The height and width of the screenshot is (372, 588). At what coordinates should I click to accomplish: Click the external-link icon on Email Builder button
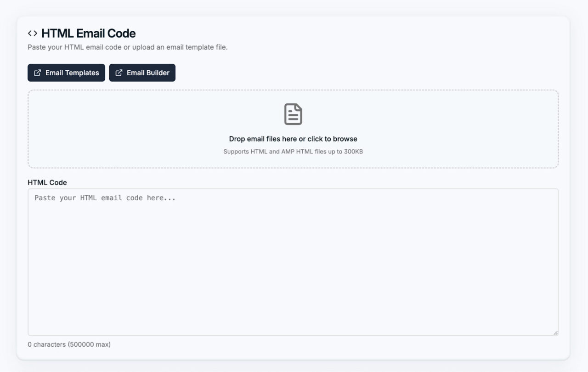pos(119,73)
